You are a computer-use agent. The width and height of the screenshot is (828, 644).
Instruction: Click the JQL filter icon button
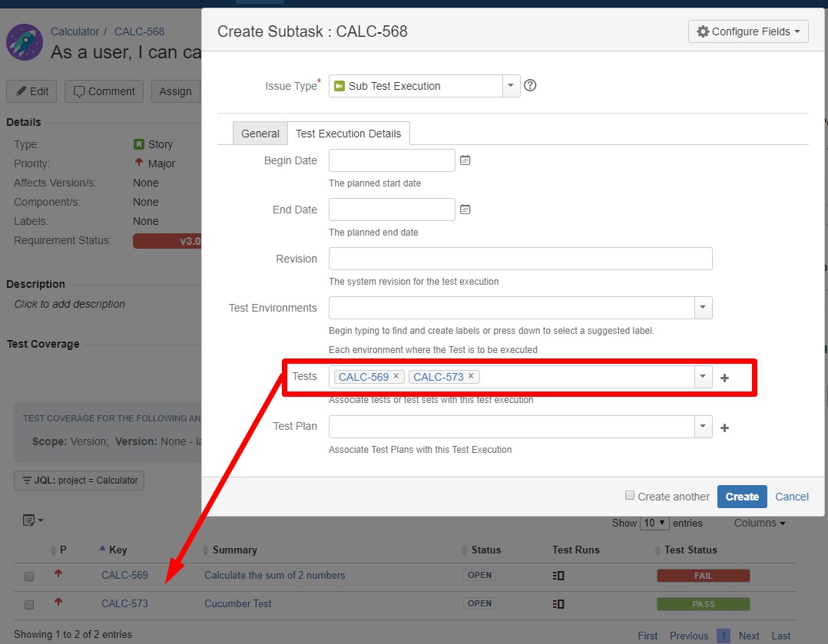pos(78,481)
